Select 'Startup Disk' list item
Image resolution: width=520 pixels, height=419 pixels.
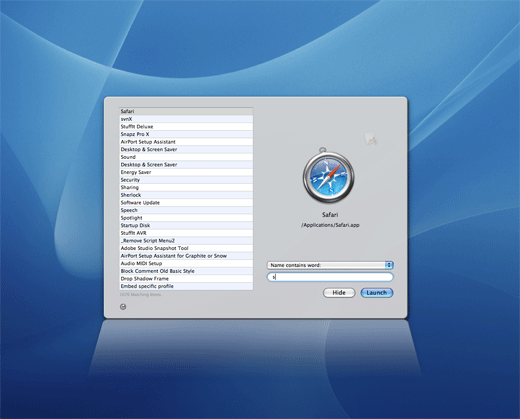pyautogui.click(x=186, y=225)
